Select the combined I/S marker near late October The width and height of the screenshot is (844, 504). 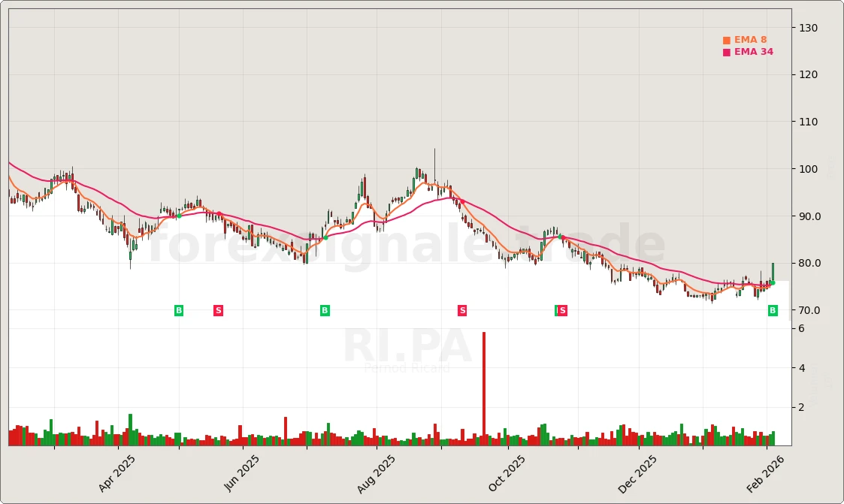[561, 310]
